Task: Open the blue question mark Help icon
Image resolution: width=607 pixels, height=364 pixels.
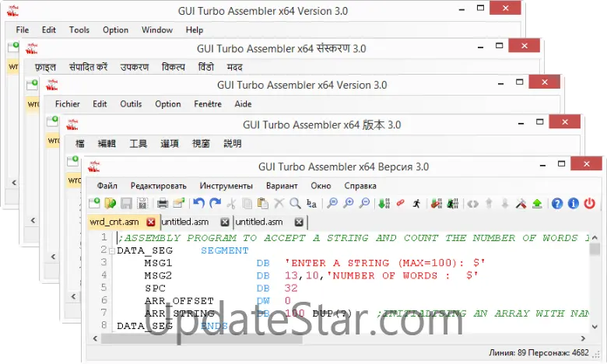Action: tap(557, 203)
